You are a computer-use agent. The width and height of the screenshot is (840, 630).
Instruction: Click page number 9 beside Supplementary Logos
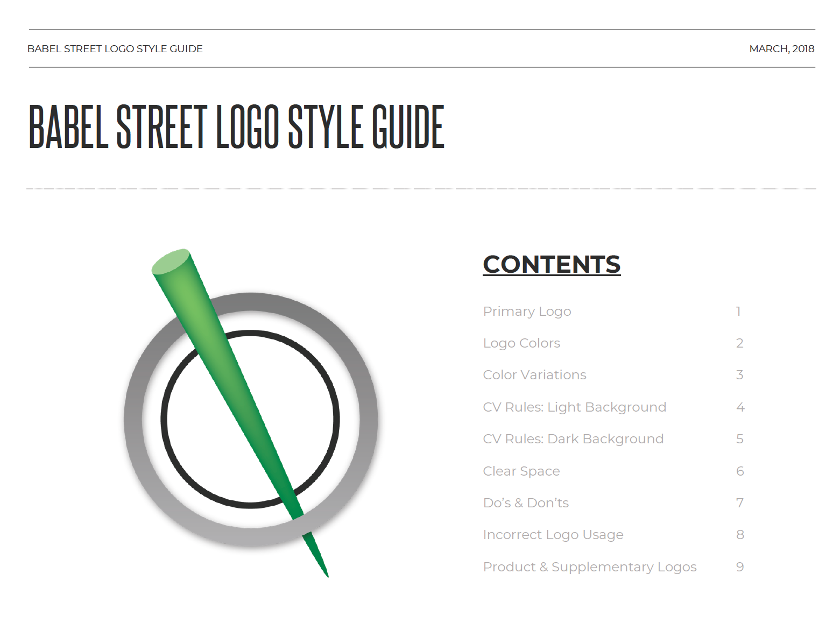(x=740, y=567)
